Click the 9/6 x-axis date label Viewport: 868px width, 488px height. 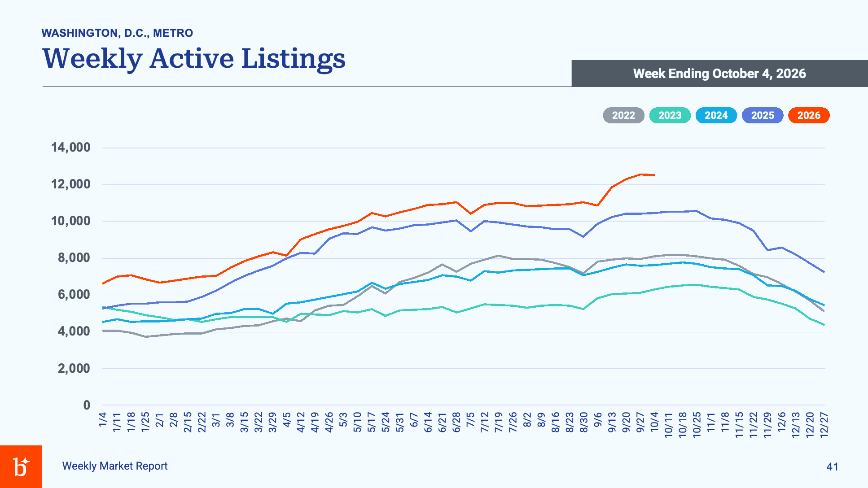tap(598, 420)
